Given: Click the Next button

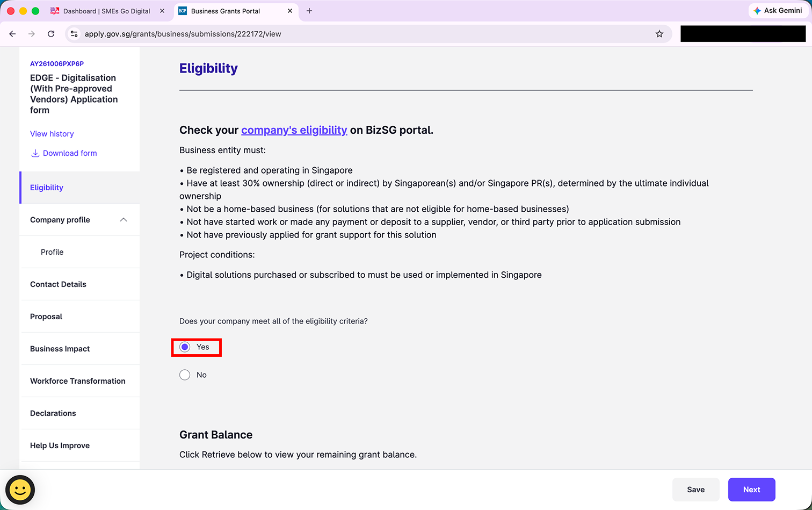Looking at the screenshot, I should pos(752,490).
